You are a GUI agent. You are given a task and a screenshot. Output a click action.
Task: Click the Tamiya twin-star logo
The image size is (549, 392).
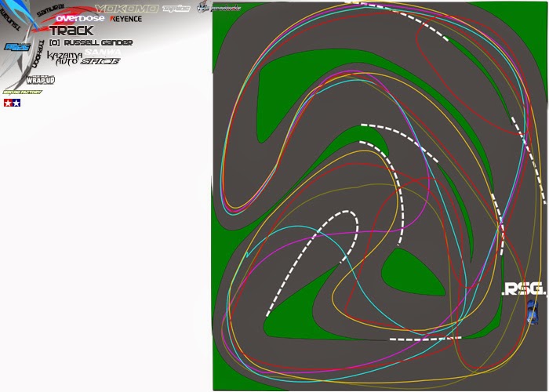pyautogui.click(x=13, y=103)
